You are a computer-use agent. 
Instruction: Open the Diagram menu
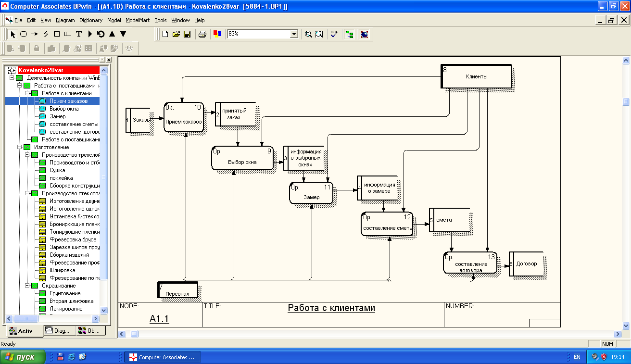tap(65, 20)
